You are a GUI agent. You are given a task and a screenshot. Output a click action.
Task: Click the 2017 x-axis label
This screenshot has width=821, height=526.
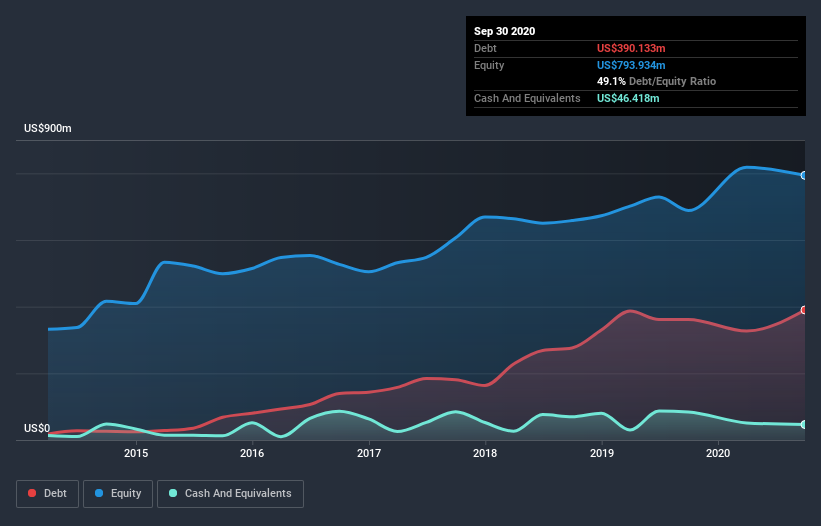coord(369,453)
